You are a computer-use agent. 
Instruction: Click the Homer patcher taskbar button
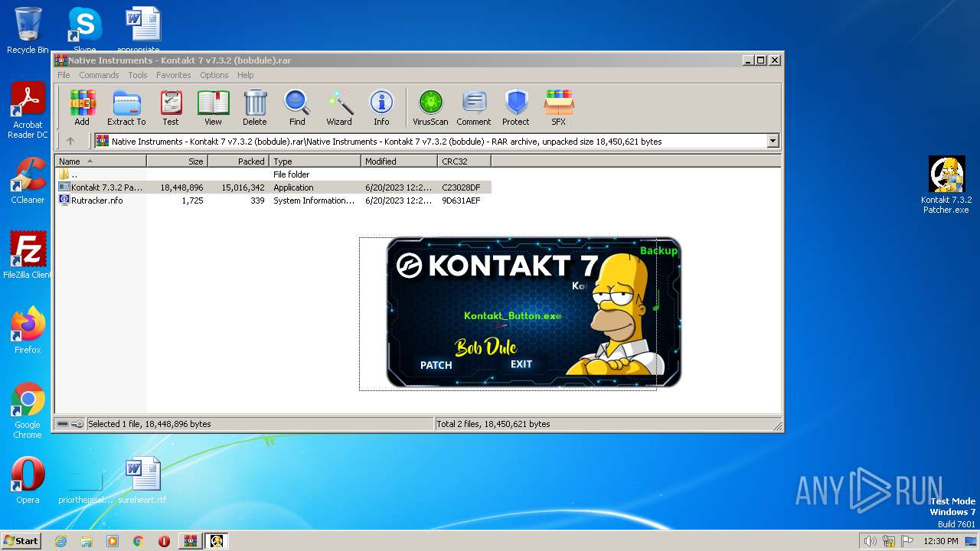(217, 541)
